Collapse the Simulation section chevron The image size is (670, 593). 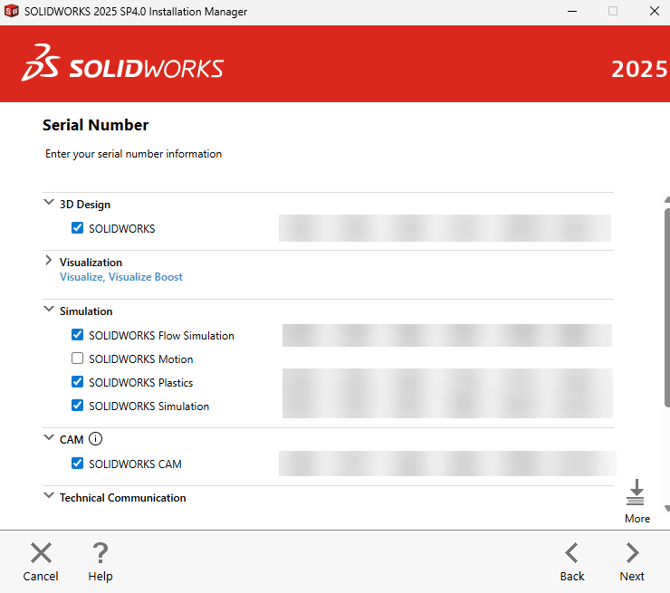tap(49, 308)
